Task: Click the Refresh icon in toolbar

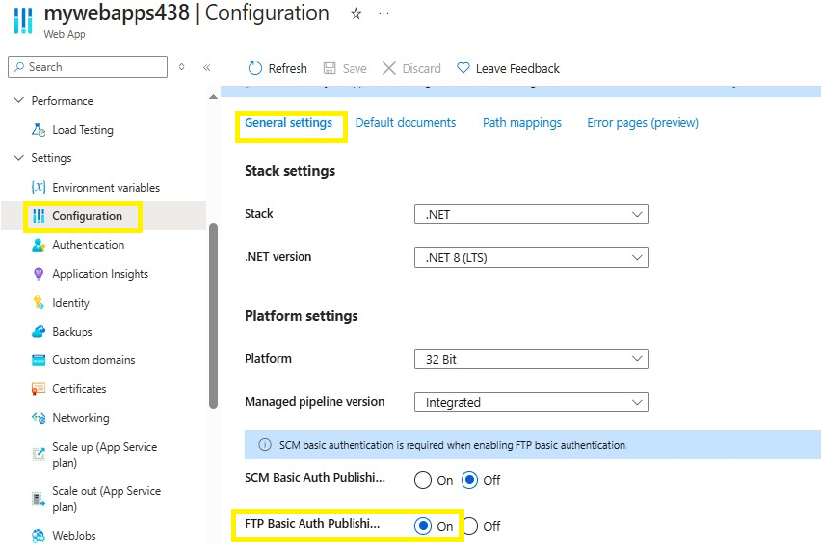Action: [x=255, y=68]
